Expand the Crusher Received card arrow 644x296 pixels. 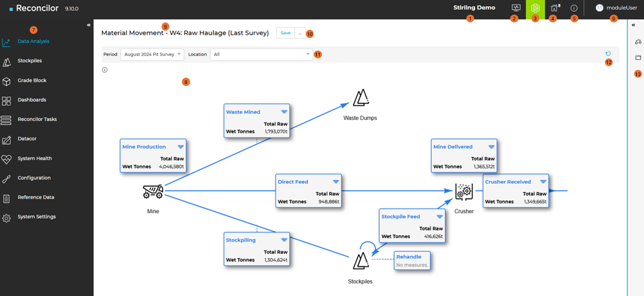coord(543,182)
